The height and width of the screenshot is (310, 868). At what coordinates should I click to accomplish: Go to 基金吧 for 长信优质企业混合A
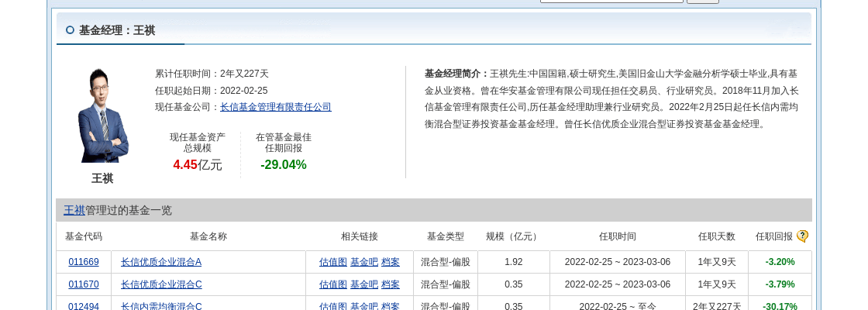[x=364, y=262]
